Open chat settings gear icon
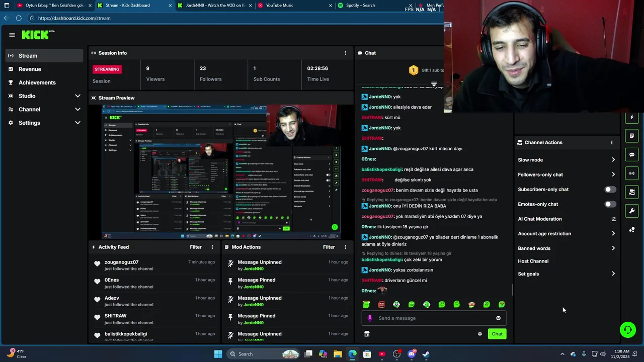The height and width of the screenshot is (362, 644). pos(480,334)
